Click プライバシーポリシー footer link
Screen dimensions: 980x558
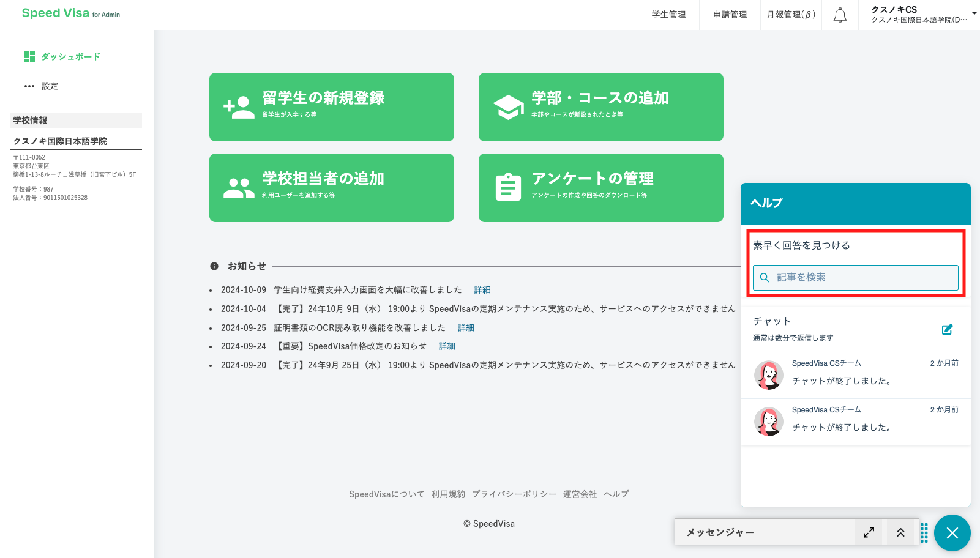coord(514,494)
